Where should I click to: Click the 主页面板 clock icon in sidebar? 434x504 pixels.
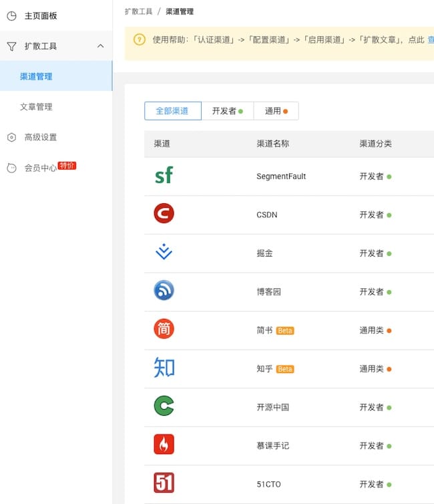coord(11,16)
